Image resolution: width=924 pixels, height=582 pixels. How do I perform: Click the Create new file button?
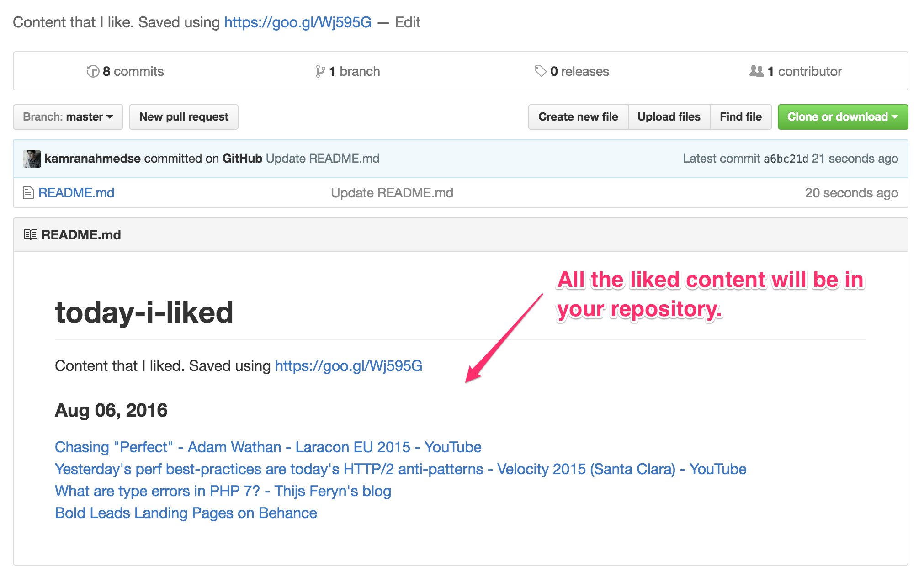pyautogui.click(x=578, y=116)
